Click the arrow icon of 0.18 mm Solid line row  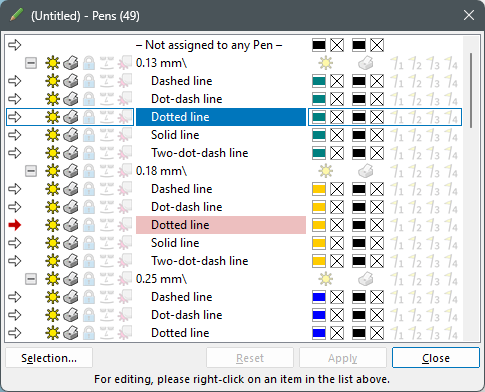point(15,243)
